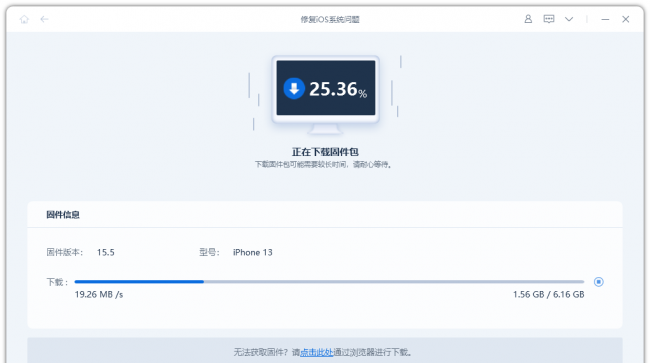Click the 点击此处 browser download link
The height and width of the screenshot is (363, 650).
pos(317,352)
